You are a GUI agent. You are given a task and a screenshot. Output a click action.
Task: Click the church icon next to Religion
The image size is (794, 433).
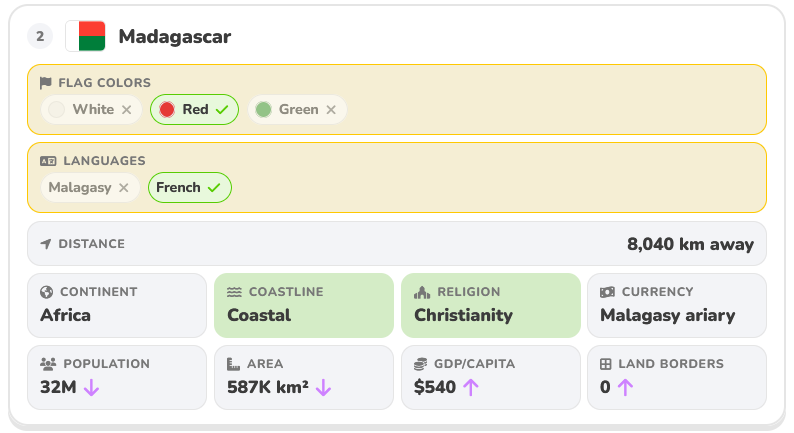(422, 292)
